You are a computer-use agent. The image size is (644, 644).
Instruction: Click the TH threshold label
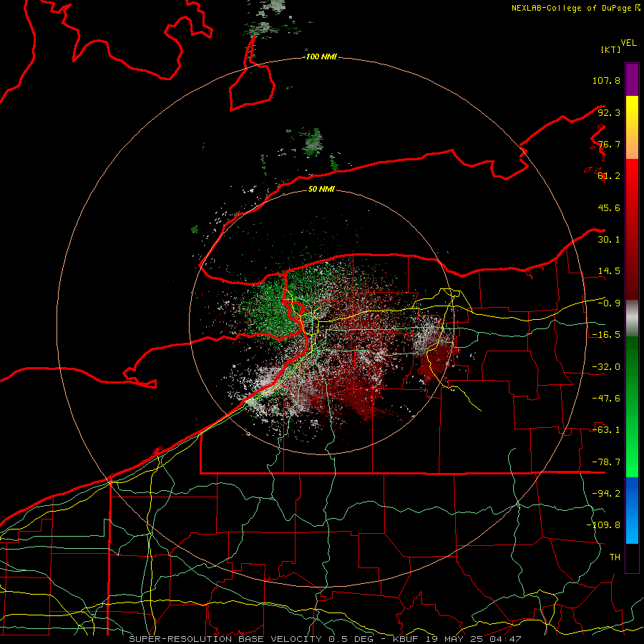click(x=615, y=557)
